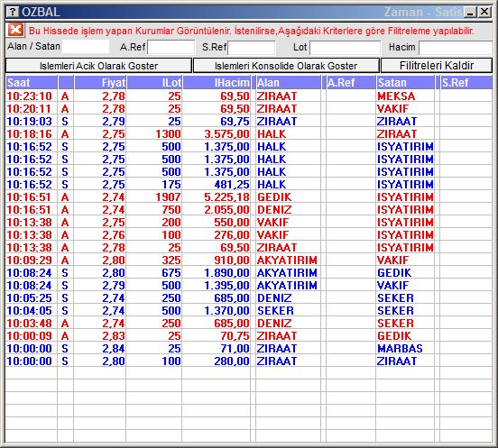Image resolution: width=498 pixels, height=448 pixels.
Task: Click buyer DENIZ in the 10:05:25 row
Action: pyautogui.click(x=274, y=298)
